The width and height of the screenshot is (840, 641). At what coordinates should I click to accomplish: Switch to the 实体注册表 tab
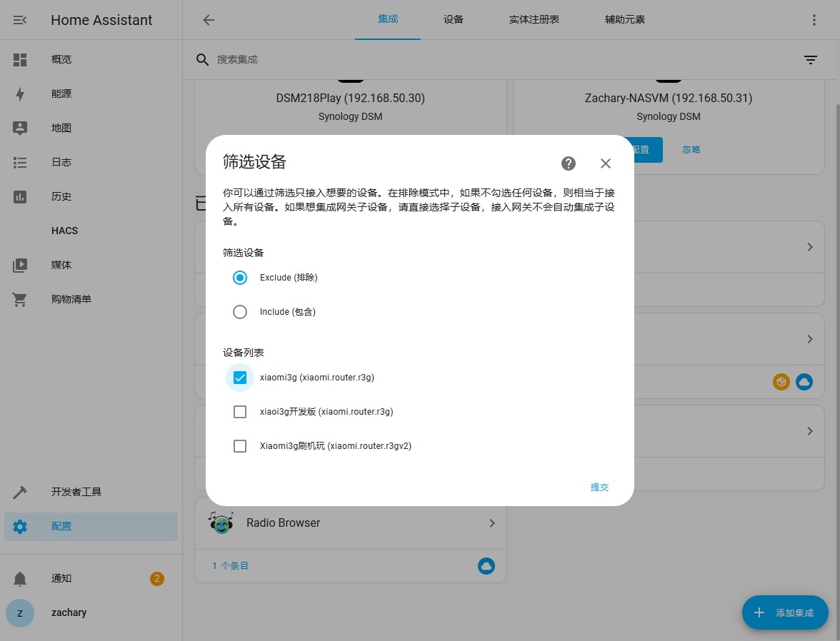click(534, 19)
